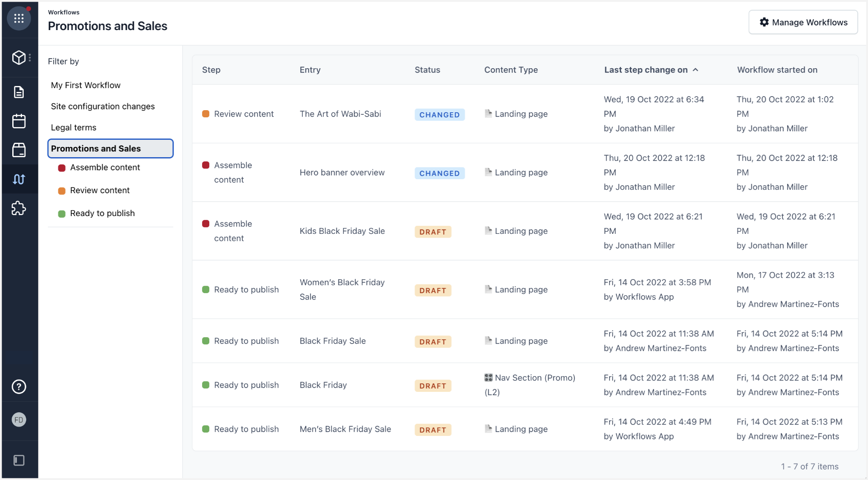Select My First Workflow filter
The height and width of the screenshot is (480, 868).
pos(86,85)
